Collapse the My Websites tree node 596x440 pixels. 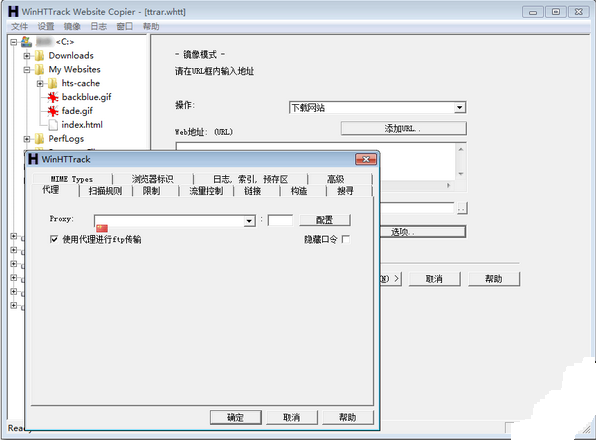[27, 70]
